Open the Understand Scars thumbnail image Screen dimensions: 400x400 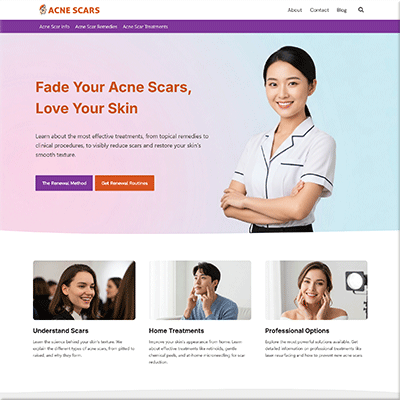click(84, 290)
